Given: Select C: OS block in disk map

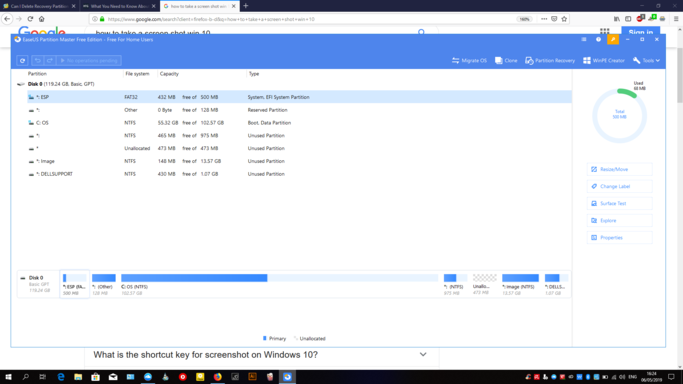Looking at the screenshot, I should 279,284.
